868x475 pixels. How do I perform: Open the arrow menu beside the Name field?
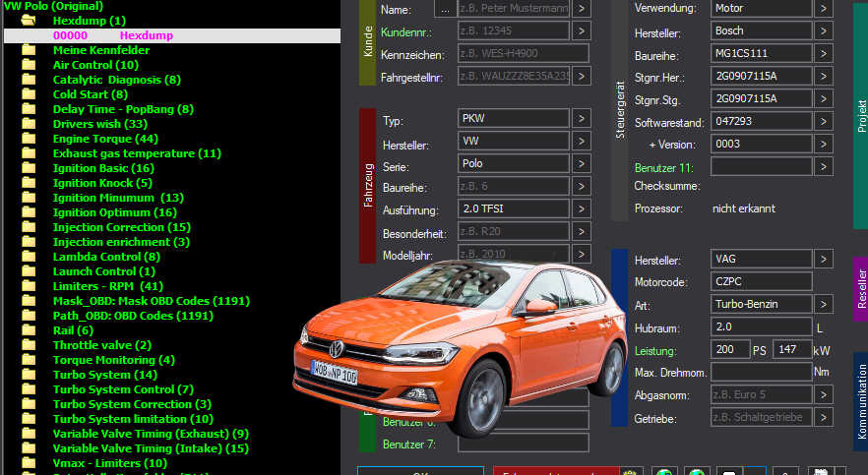[582, 8]
